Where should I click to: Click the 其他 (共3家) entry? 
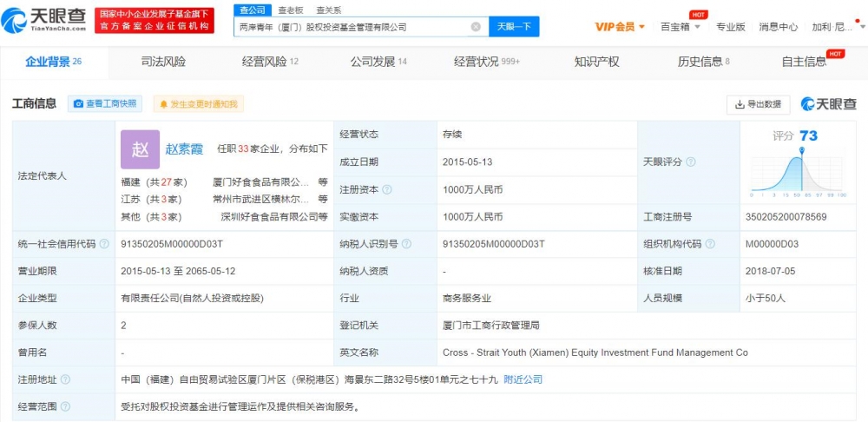(x=151, y=216)
